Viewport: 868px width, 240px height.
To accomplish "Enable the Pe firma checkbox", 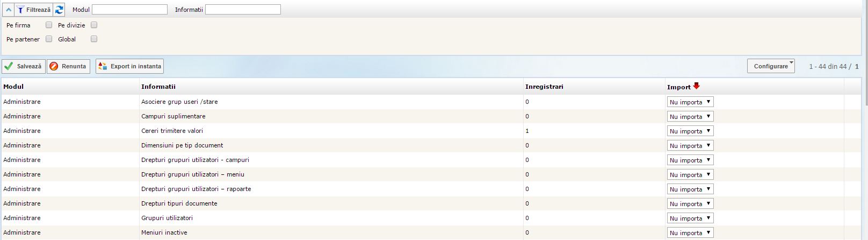I will coord(49,25).
